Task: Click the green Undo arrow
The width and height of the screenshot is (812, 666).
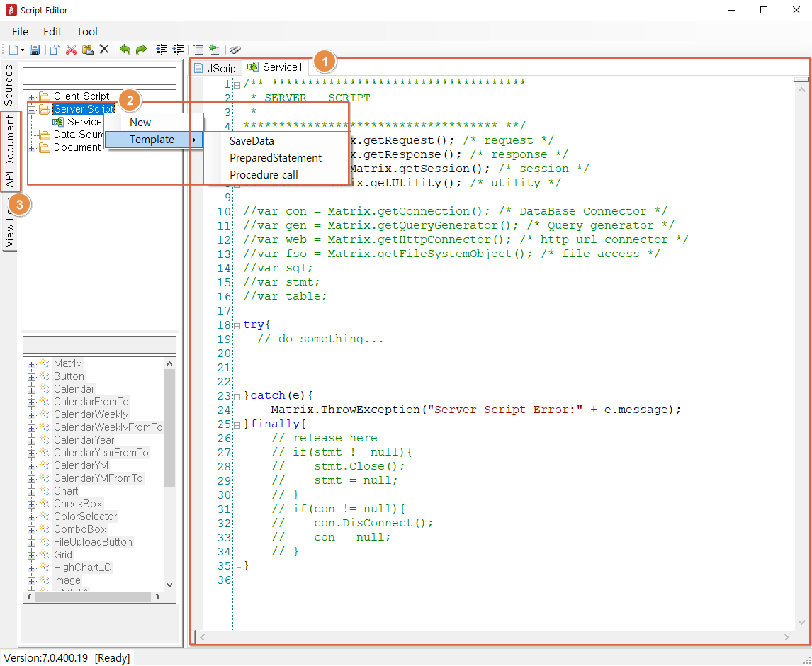Action: pos(125,50)
